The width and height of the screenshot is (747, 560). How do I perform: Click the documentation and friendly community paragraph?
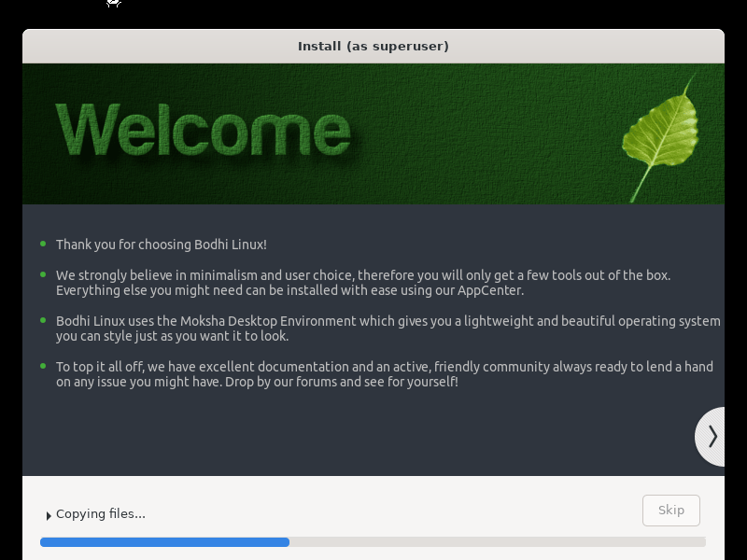(385, 374)
